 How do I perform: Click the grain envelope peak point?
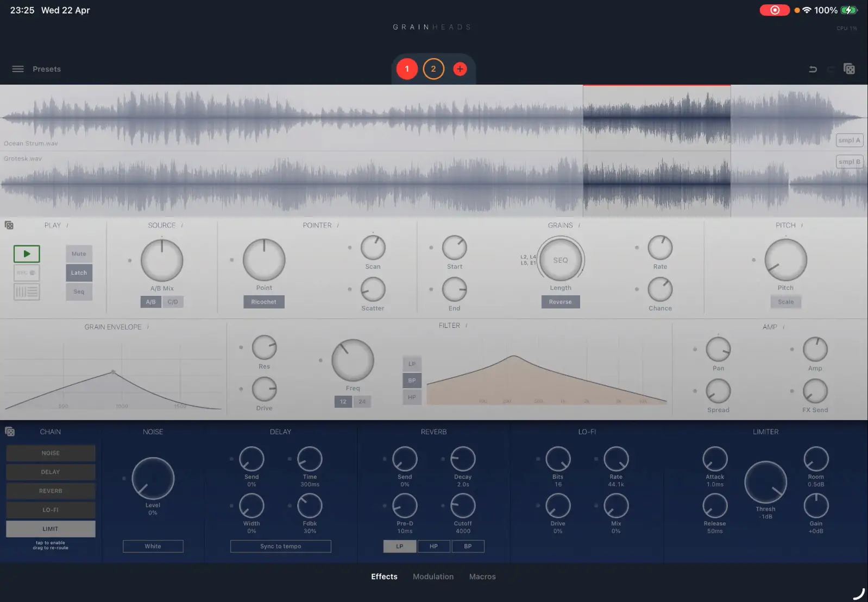pos(113,372)
